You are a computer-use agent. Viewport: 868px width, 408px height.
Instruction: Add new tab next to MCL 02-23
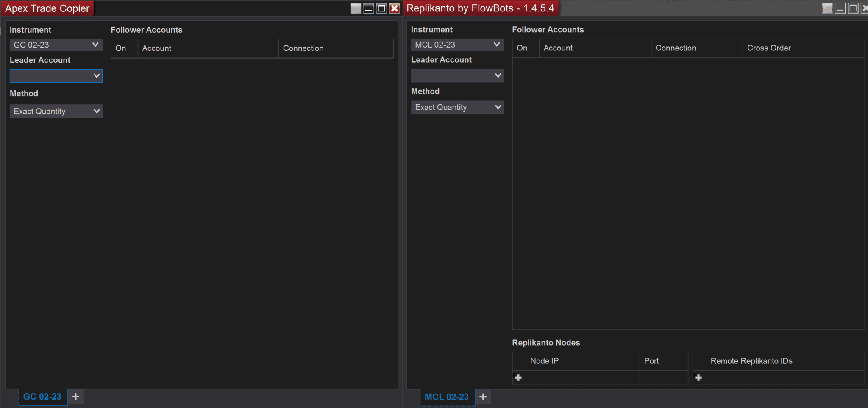pos(483,397)
